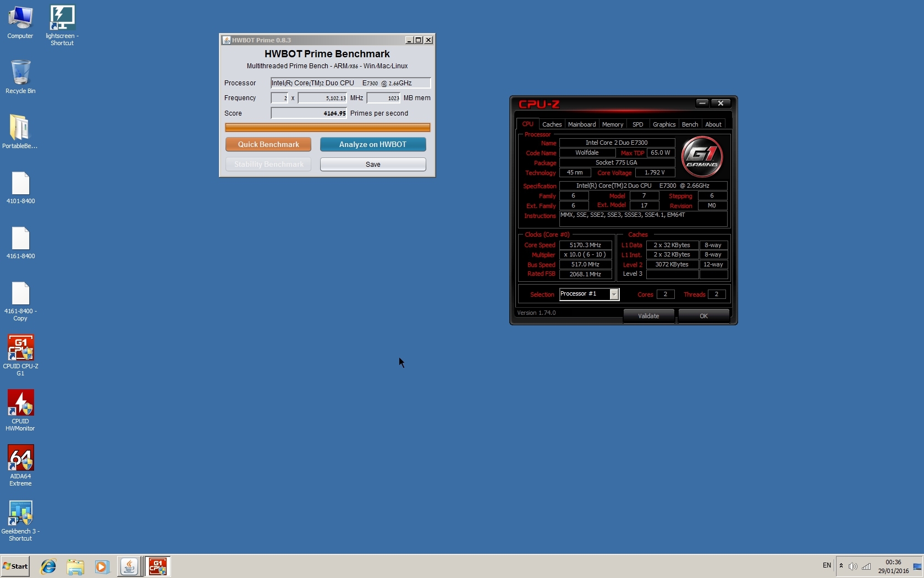Viewport: 924px width, 578px height.
Task: Click the 1023 MB mem field
Action: click(x=383, y=98)
